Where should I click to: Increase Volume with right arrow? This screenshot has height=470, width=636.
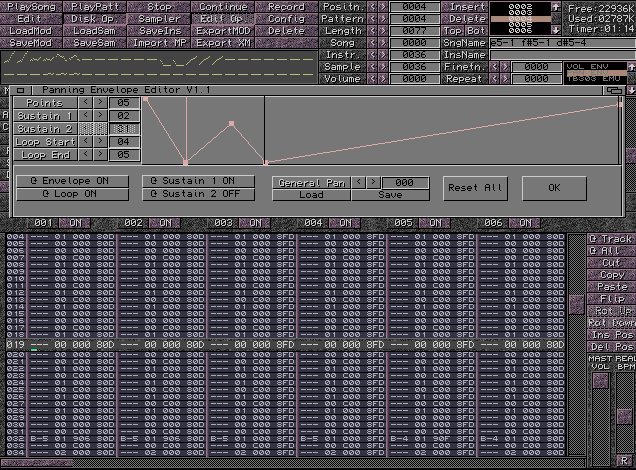tap(382, 79)
